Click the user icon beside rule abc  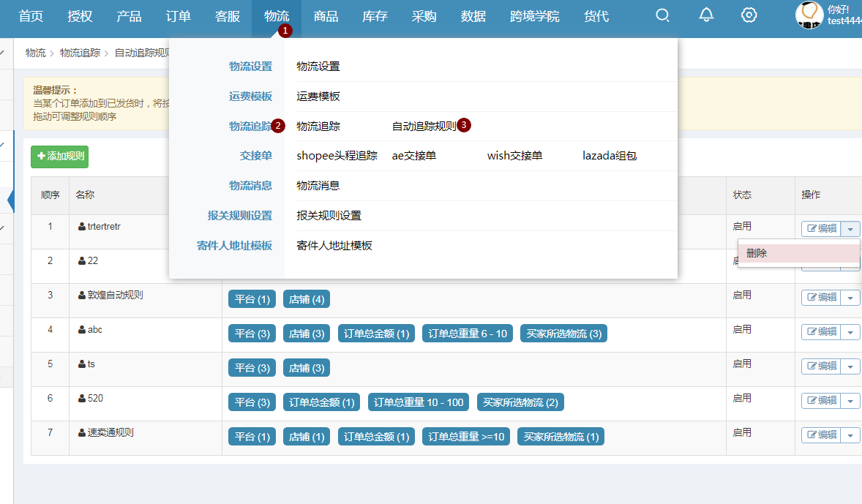pyautogui.click(x=82, y=330)
